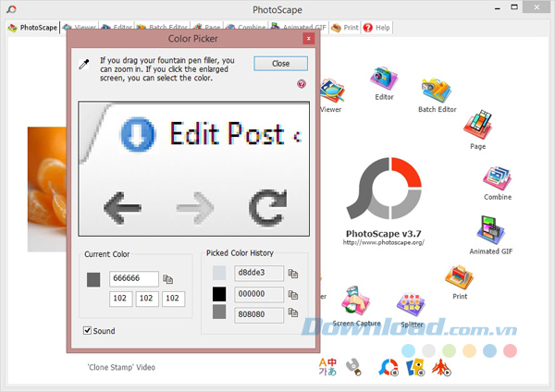The width and height of the screenshot is (555, 392).
Task: Click the red figure icon at bottom
Action: [441, 367]
